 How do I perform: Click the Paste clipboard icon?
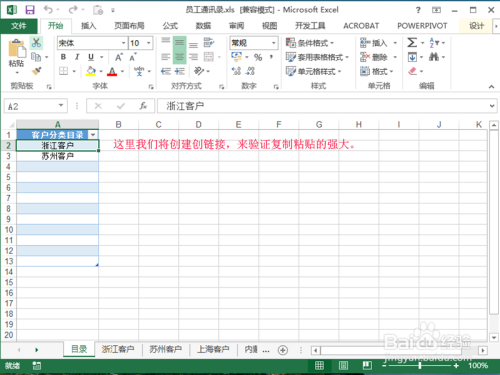pyautogui.click(x=17, y=49)
